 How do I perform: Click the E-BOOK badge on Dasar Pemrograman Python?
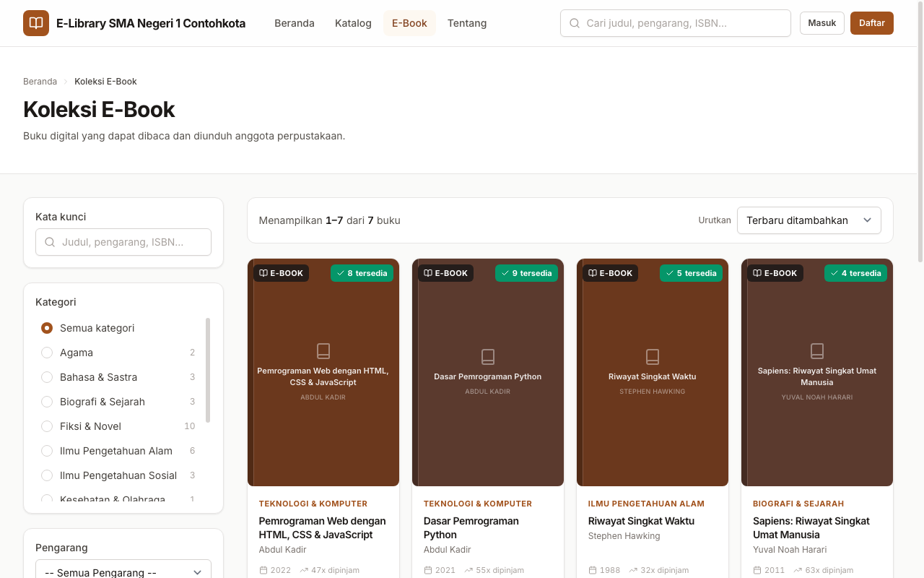(445, 273)
